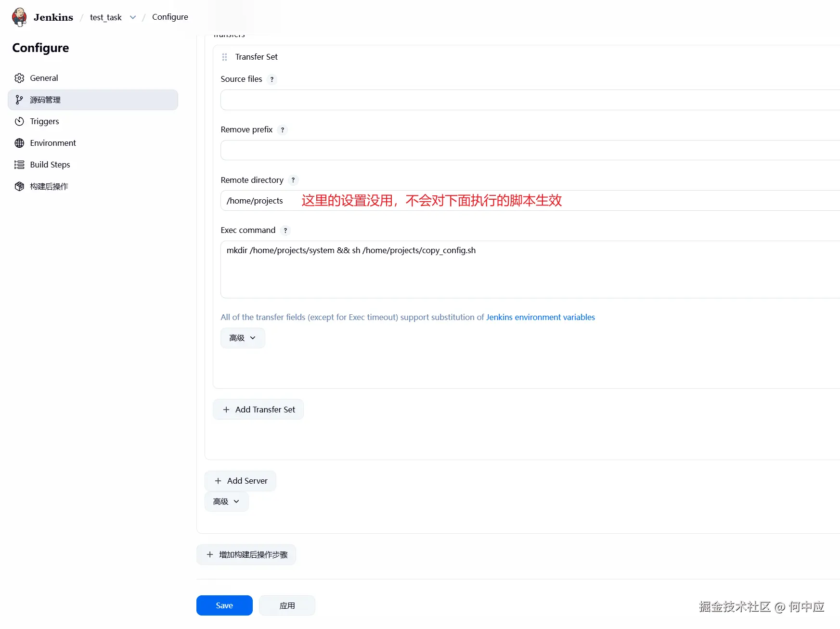Select the Configure breadcrumb item

(x=169, y=17)
